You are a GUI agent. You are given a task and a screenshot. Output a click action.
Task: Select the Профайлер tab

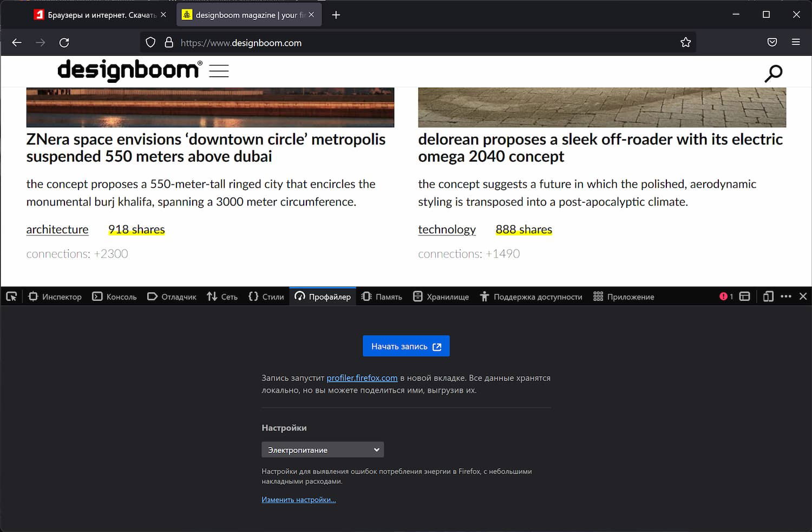click(x=323, y=297)
